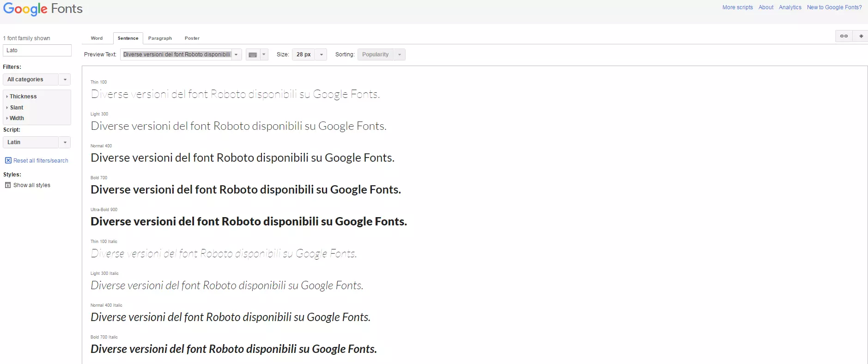Open the All categories dropdown
The width and height of the screenshot is (868, 364).
(x=37, y=79)
